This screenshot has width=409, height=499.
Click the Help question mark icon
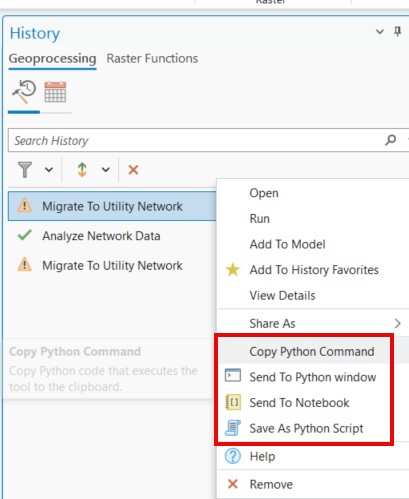point(233,456)
